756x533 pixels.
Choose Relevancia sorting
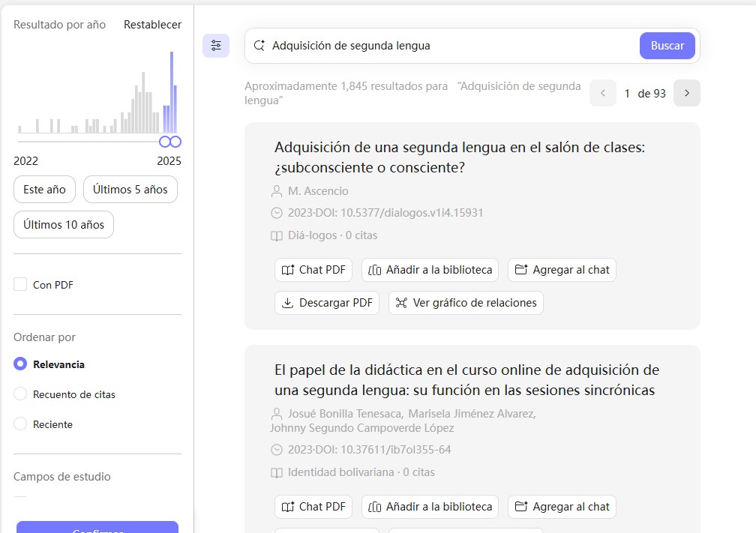click(20, 364)
